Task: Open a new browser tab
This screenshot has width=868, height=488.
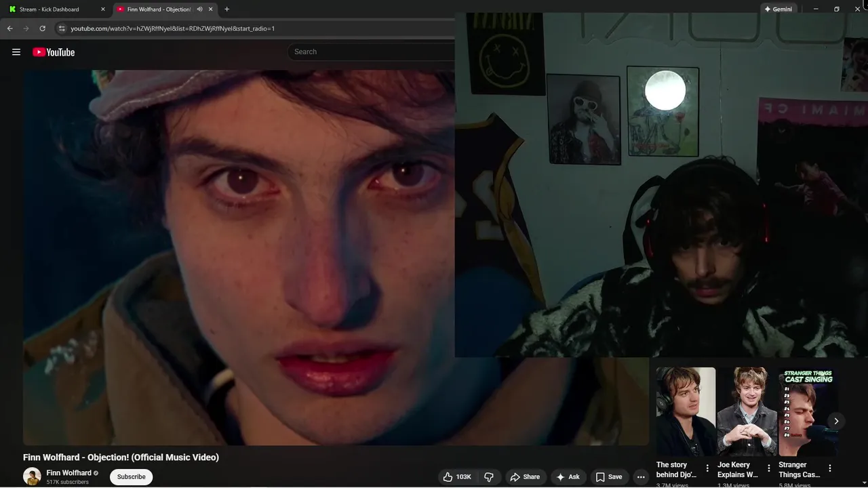Action: pos(226,9)
